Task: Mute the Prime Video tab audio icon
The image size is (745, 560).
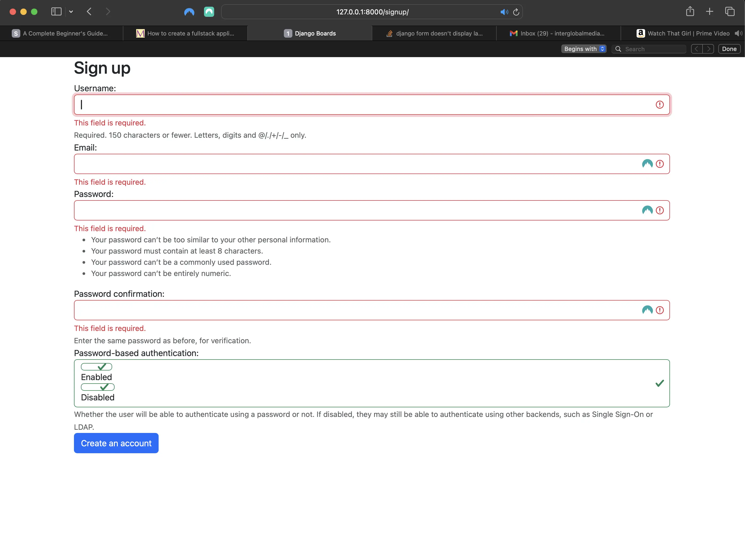Action: point(738,33)
